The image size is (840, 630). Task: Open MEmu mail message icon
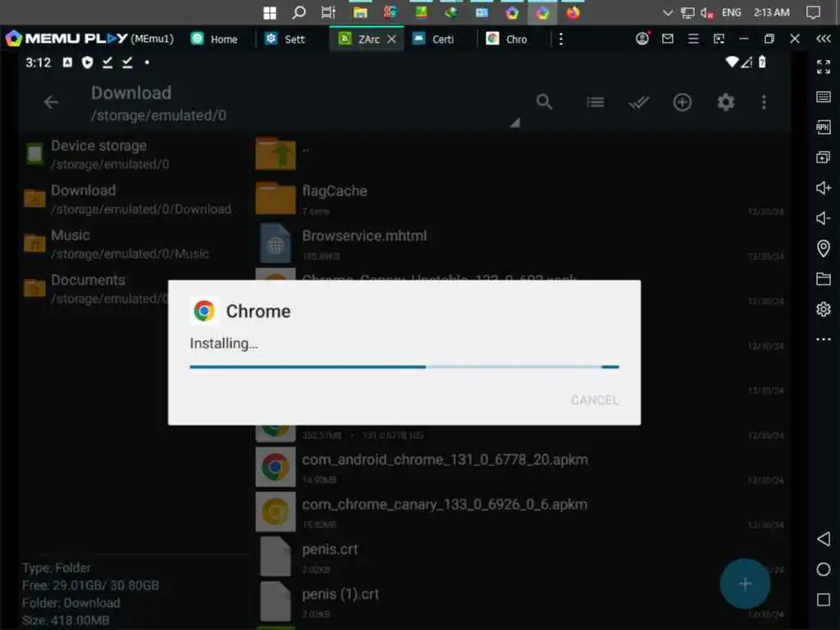(x=668, y=39)
